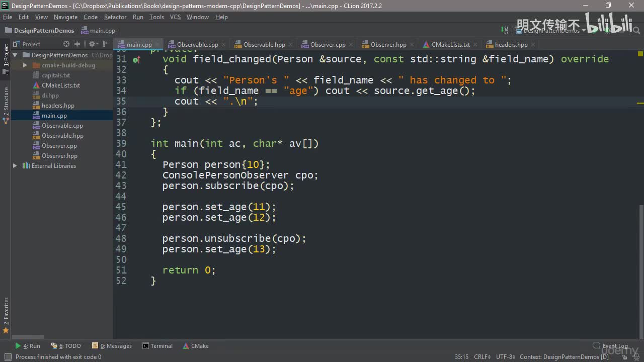Open the Navigate menu
This screenshot has height=362, width=644.
(65, 17)
